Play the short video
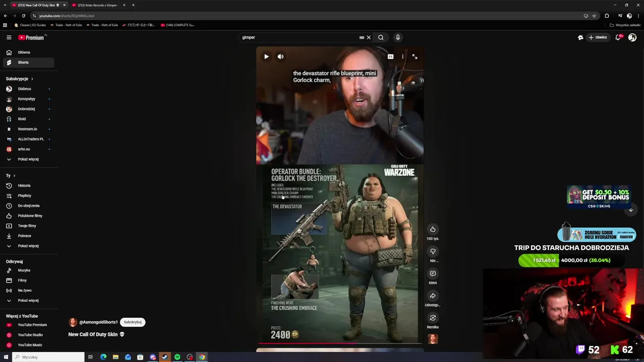 click(x=266, y=56)
